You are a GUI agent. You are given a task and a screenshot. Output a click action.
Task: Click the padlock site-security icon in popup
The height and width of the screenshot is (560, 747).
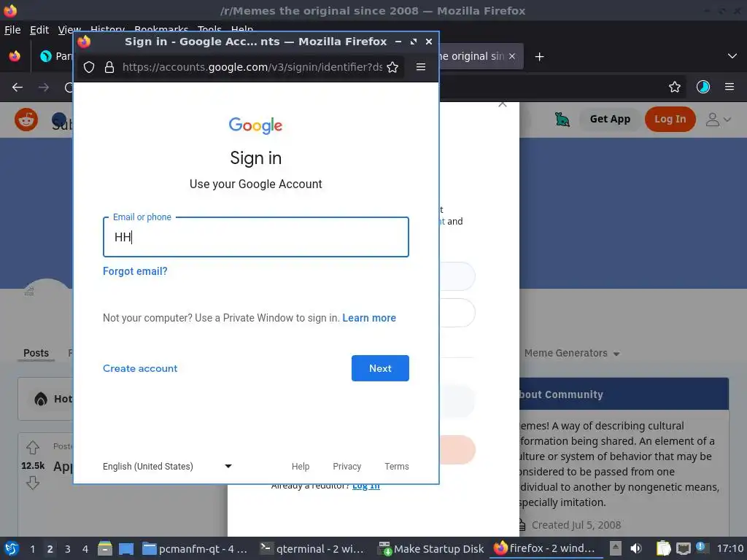tap(109, 67)
